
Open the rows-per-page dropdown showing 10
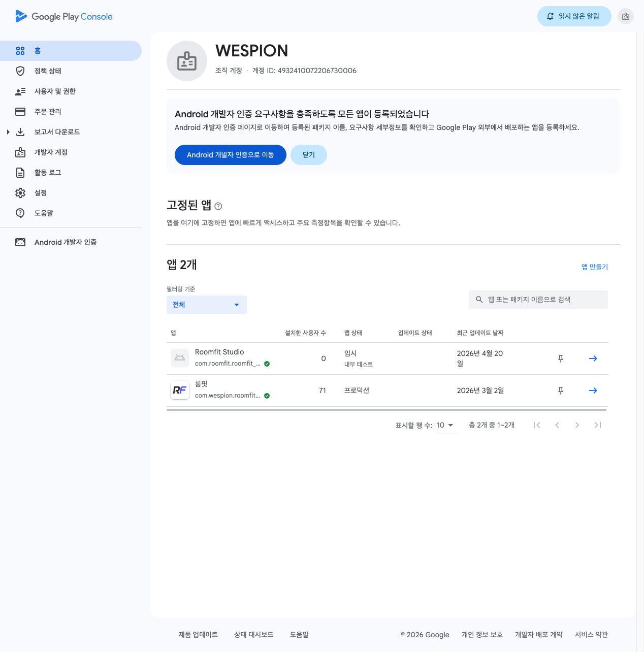(x=445, y=425)
